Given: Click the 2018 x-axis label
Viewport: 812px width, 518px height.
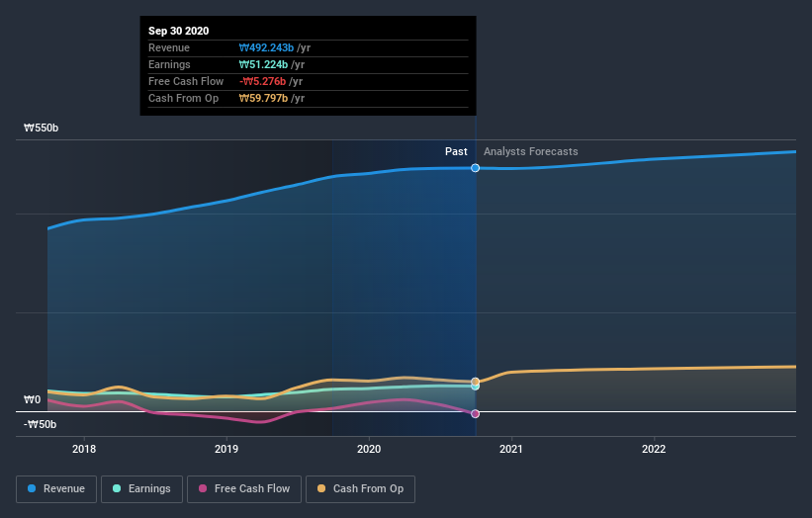Looking at the screenshot, I should coord(84,449).
